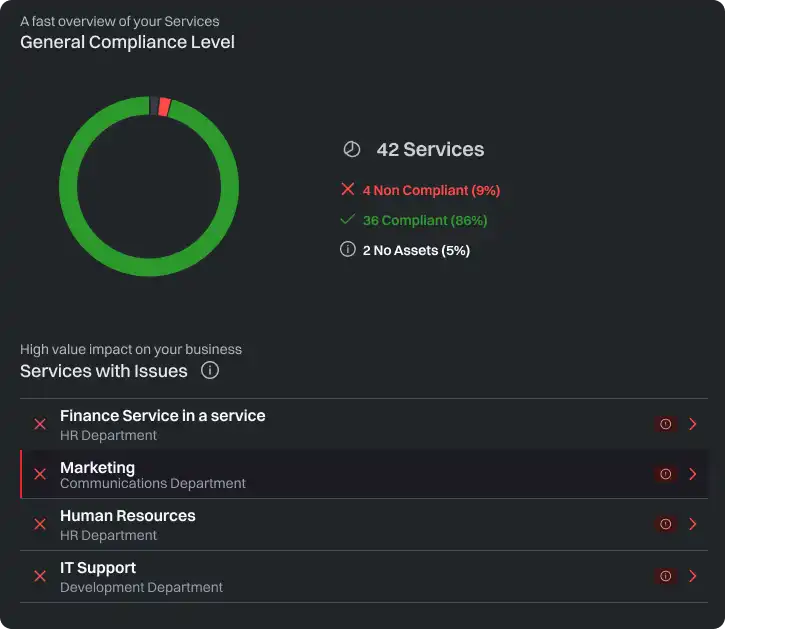Click the pie chart icon next to 42 Services
This screenshot has width=800, height=629.
click(351, 149)
